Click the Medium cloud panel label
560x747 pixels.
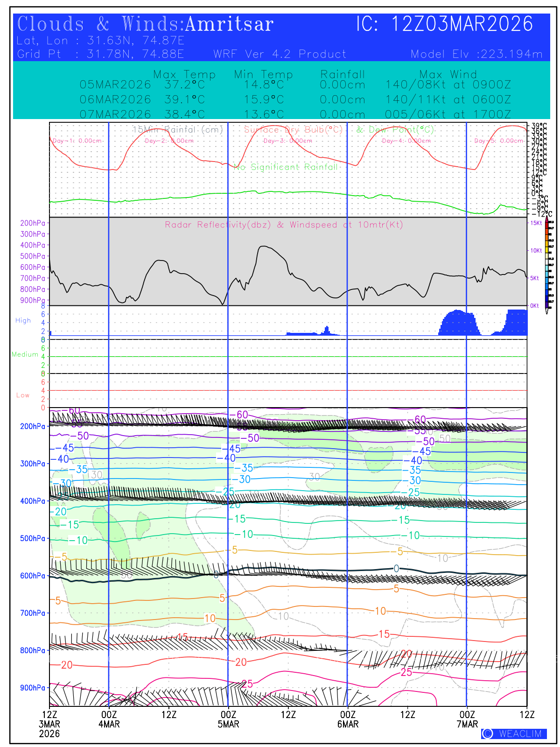click(25, 354)
